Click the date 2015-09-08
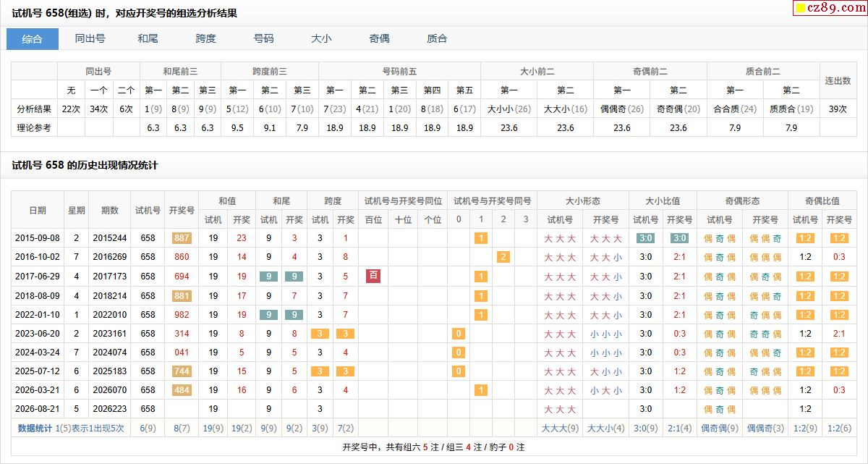 (38, 238)
